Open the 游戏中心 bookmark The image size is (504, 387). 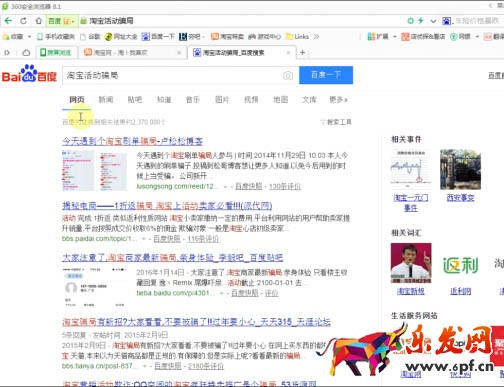coord(265,37)
